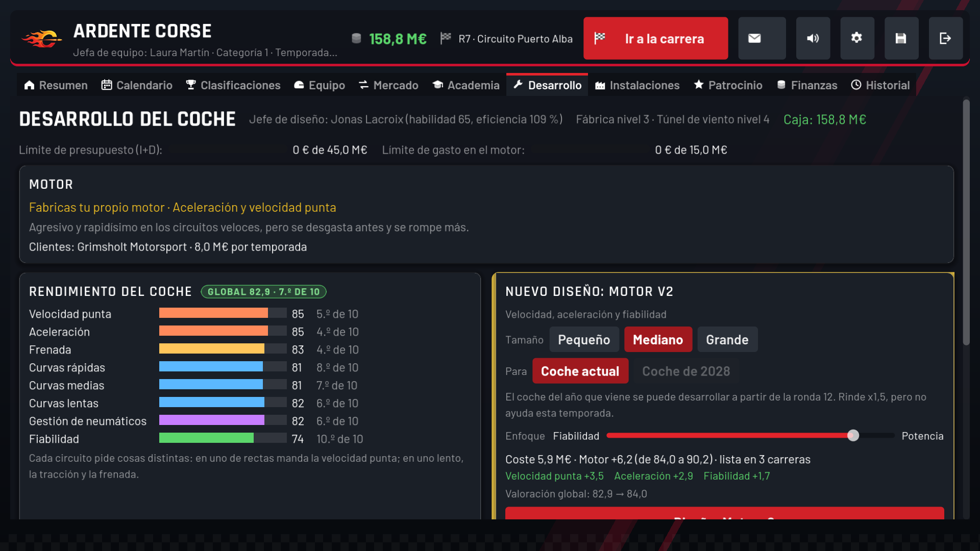Click the GLOBAL 82,9 rating badge
980x551 pixels.
tap(263, 292)
